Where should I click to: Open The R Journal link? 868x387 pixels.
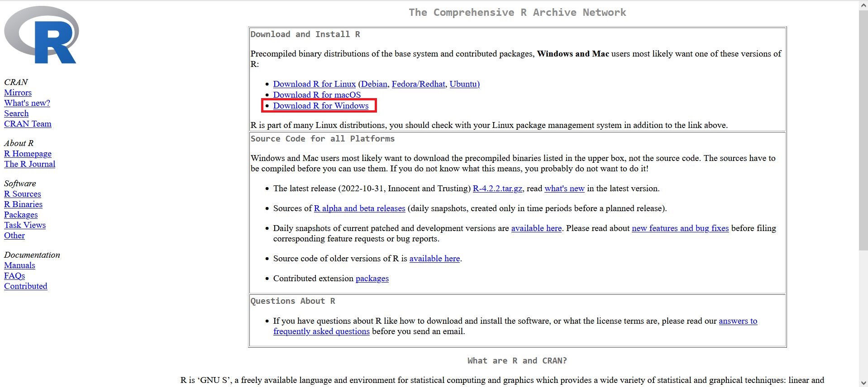coord(29,164)
